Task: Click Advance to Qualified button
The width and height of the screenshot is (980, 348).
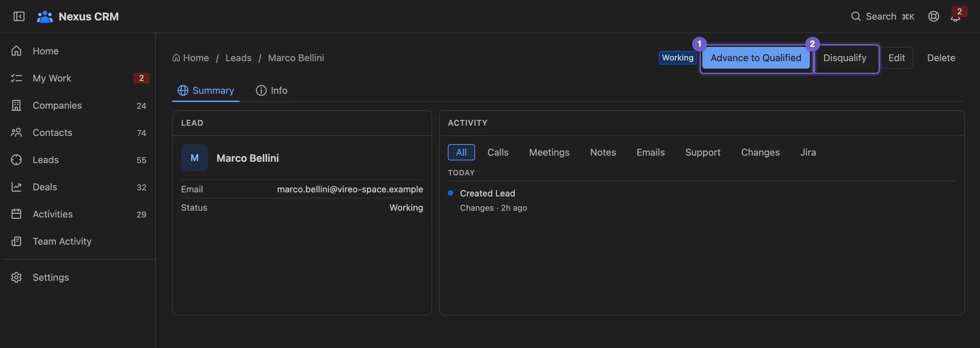Action: coord(755,58)
